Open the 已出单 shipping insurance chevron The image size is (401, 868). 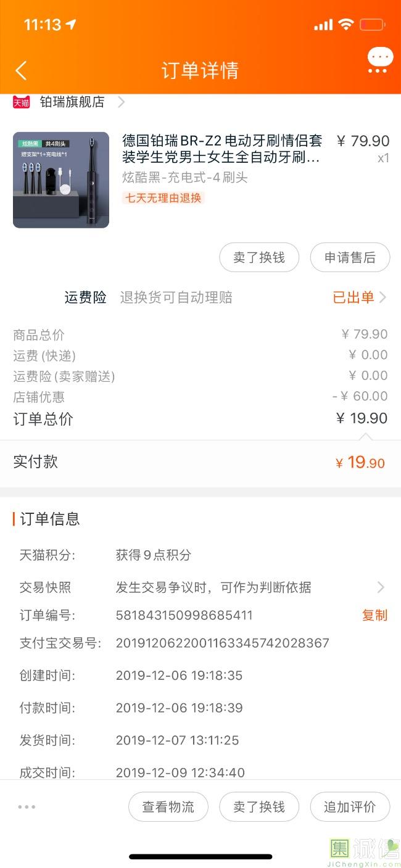(x=382, y=297)
